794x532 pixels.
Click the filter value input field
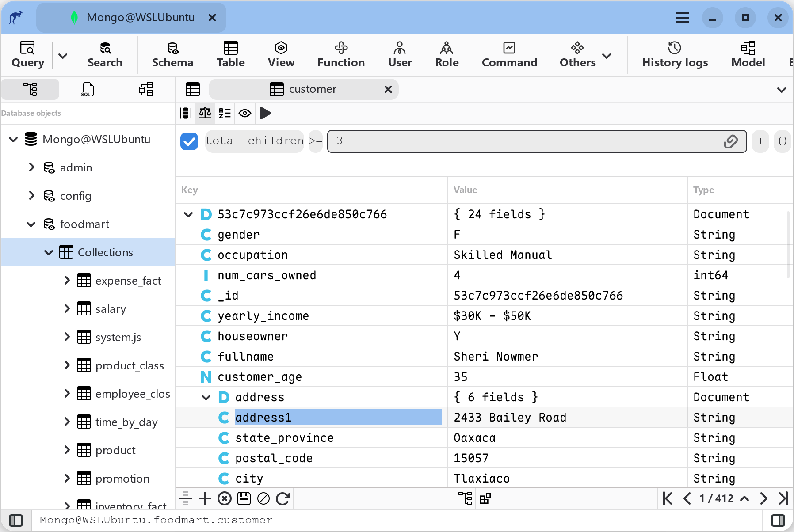[x=526, y=141]
